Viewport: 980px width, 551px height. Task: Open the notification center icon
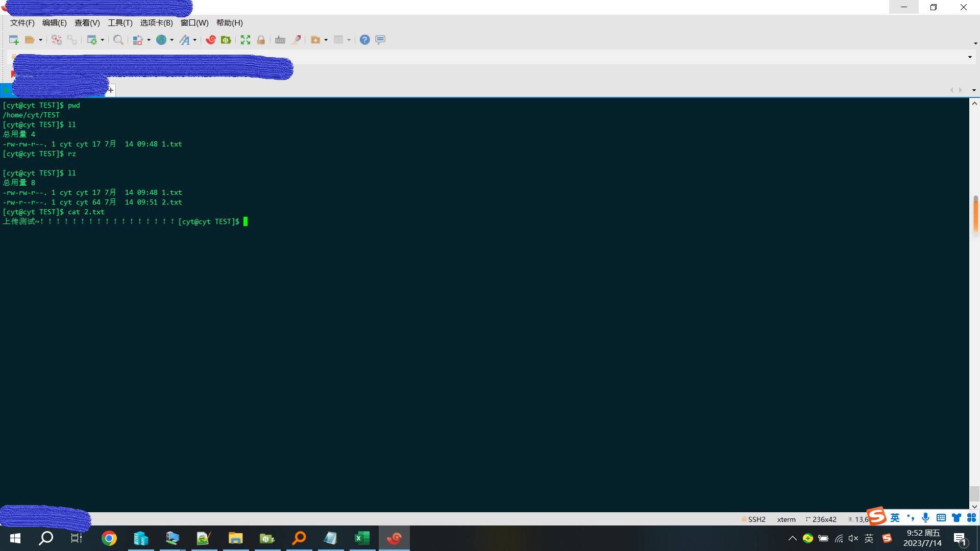click(961, 539)
